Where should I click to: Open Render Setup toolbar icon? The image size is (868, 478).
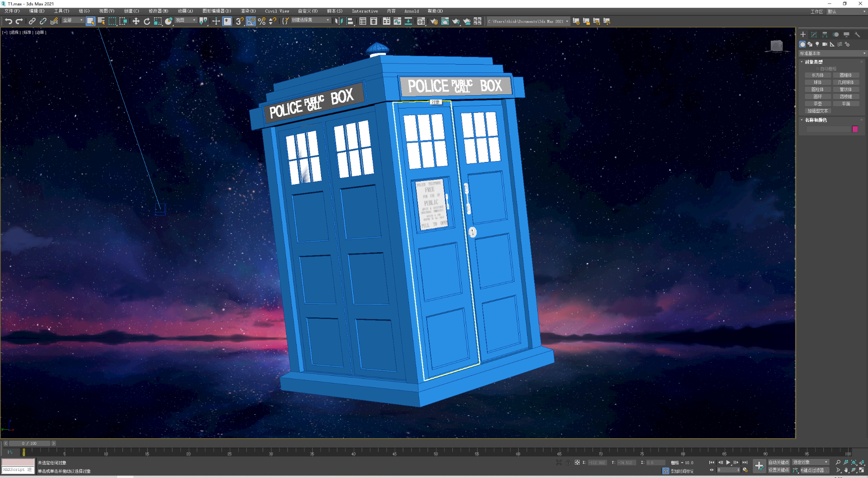click(x=434, y=21)
